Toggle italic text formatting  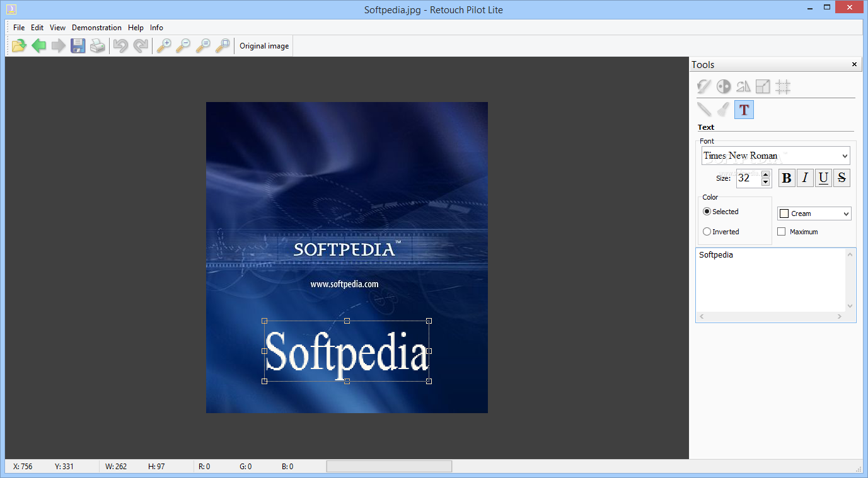tap(805, 178)
